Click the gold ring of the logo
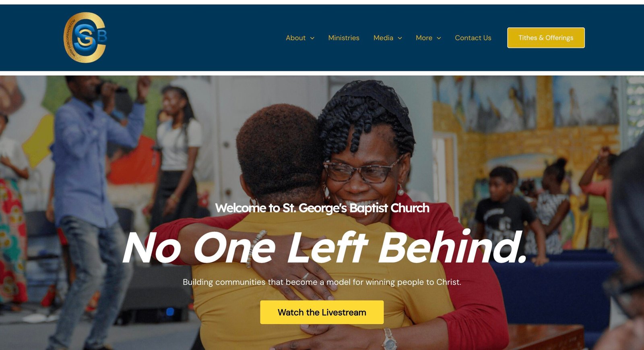644x350 pixels. coord(68,38)
